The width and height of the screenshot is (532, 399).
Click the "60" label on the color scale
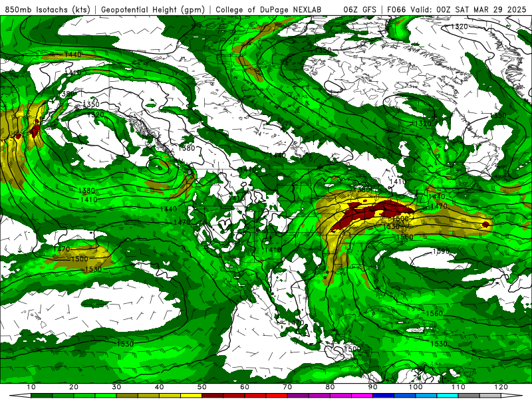pos(245,387)
